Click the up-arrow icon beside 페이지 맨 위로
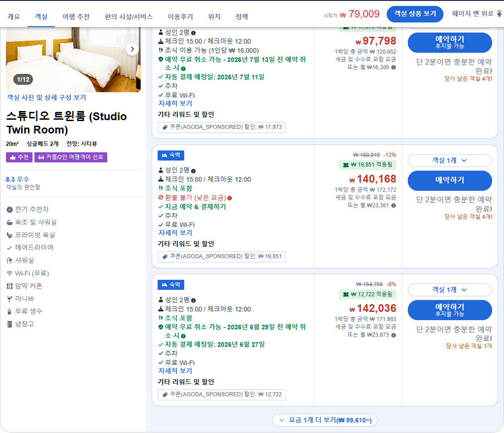The width and height of the screenshot is (504, 433). tap(499, 13)
